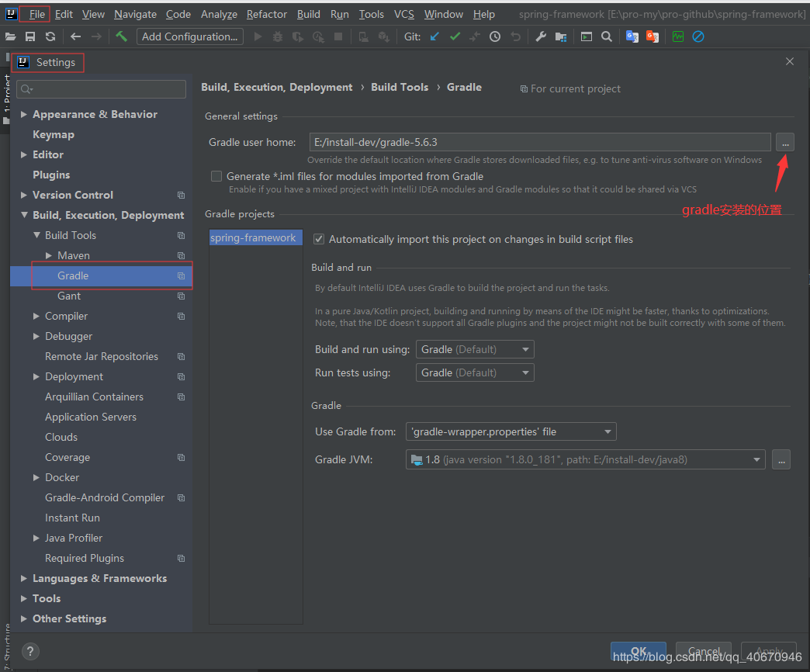Toggle Automatically import this project checkbox
This screenshot has height=672, width=810.
[319, 239]
